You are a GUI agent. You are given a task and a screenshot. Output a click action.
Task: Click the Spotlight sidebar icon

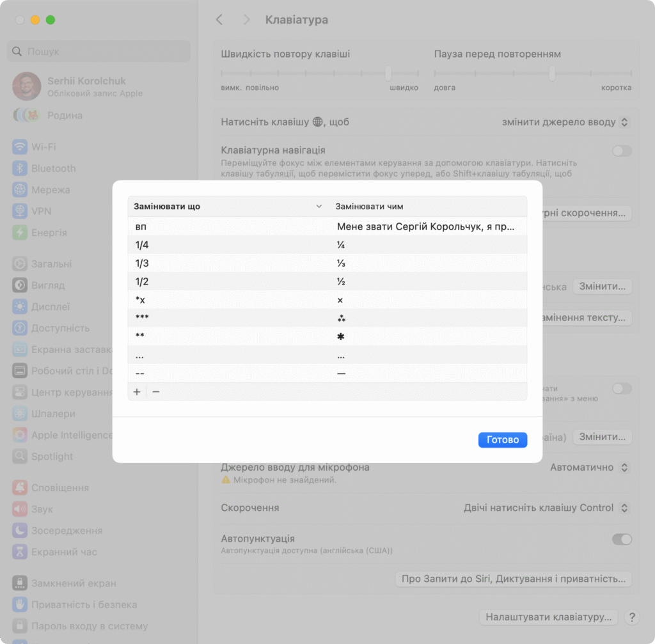point(20,457)
